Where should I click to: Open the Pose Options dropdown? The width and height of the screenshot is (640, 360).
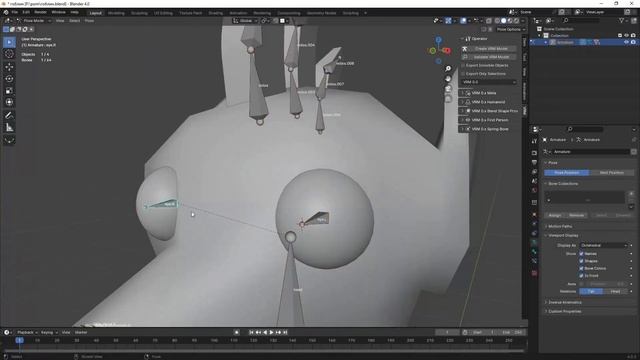point(510,29)
